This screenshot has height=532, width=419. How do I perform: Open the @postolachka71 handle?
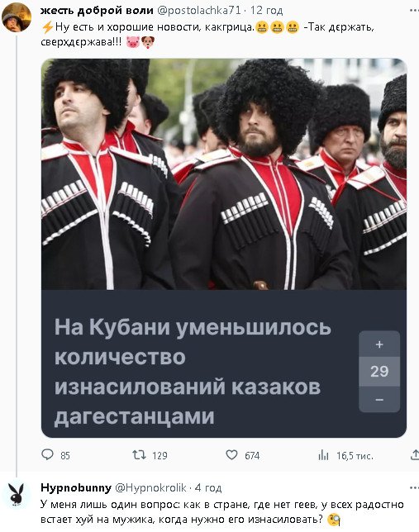198,11
